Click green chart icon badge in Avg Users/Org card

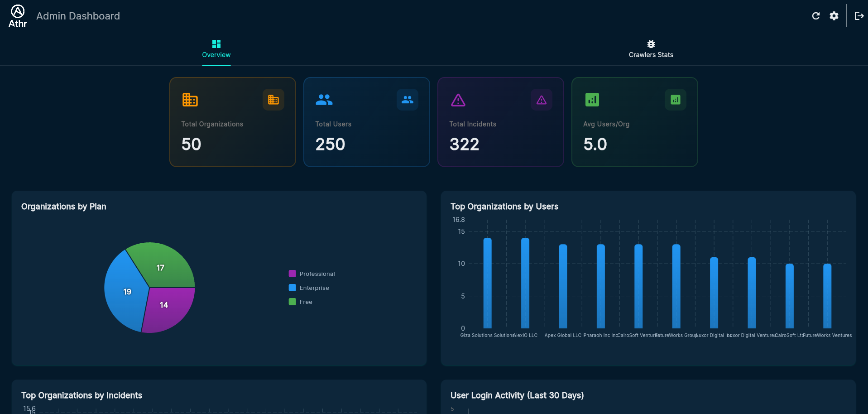pos(676,100)
